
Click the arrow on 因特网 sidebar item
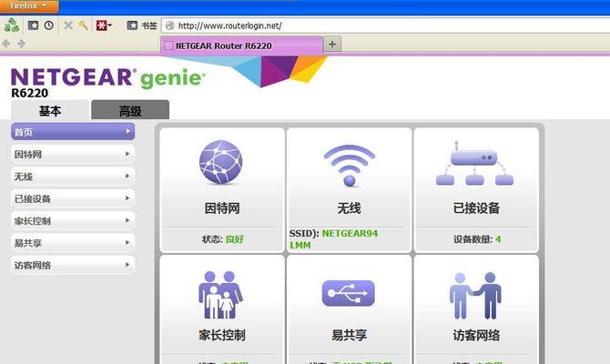pyautogui.click(x=127, y=155)
